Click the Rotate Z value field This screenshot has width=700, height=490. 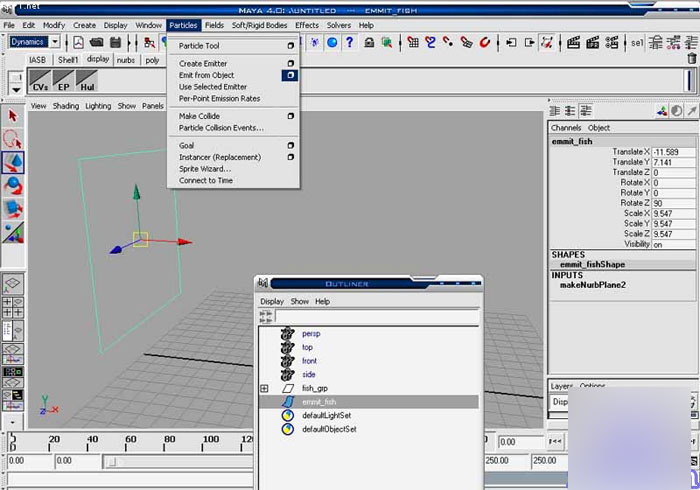[673, 203]
